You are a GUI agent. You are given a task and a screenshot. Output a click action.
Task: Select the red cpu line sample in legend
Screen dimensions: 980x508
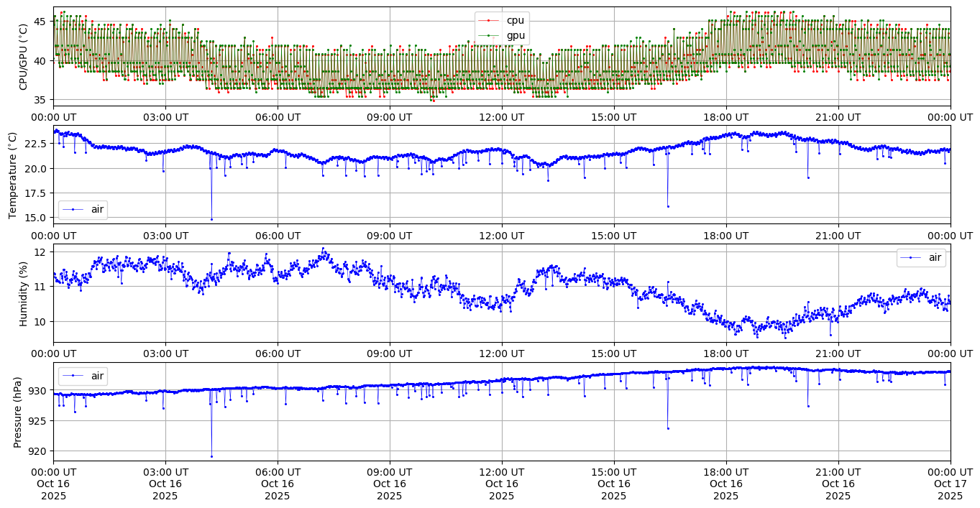tap(489, 20)
